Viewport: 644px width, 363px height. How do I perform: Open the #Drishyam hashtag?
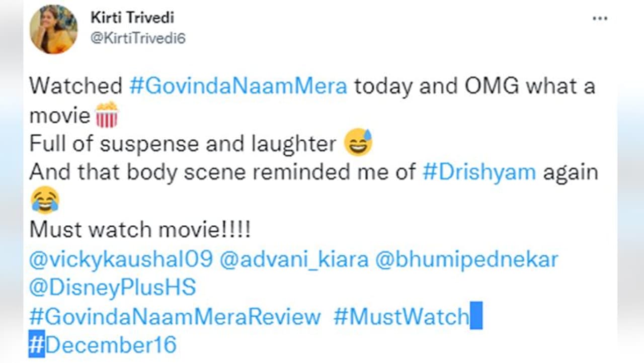click(479, 172)
